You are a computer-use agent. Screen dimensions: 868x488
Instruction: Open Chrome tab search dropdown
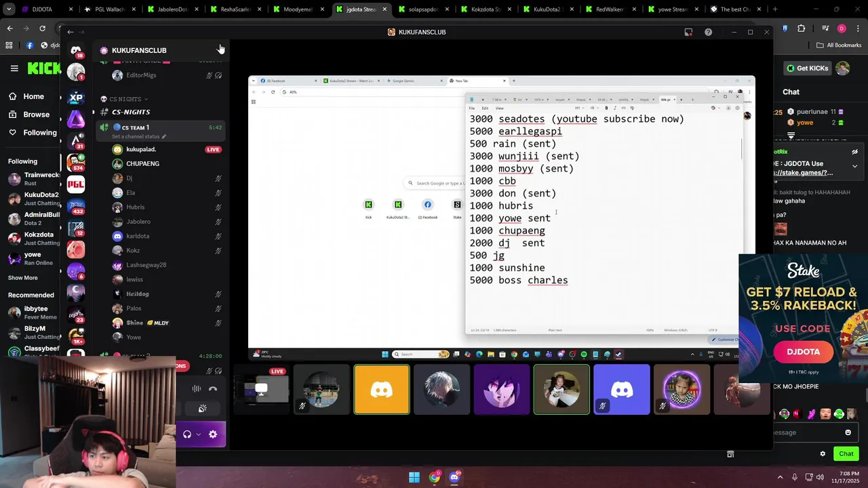[x=9, y=9]
